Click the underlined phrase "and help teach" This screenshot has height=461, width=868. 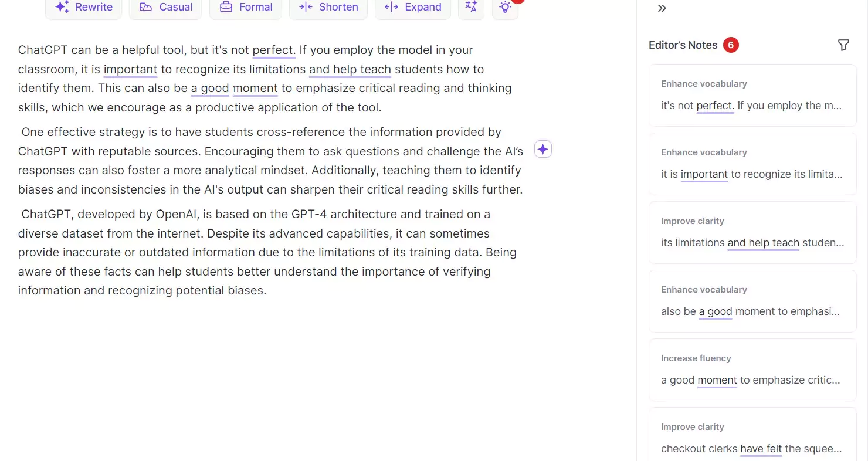tap(350, 69)
